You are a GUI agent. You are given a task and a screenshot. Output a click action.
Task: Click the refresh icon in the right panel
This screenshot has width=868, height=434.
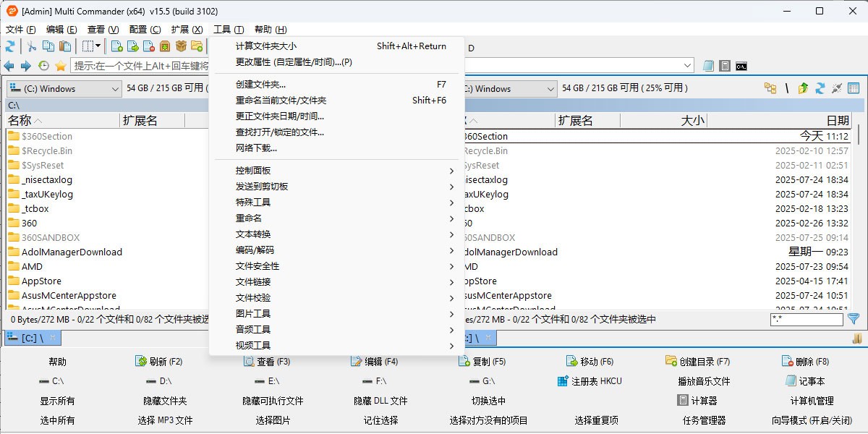(820, 88)
